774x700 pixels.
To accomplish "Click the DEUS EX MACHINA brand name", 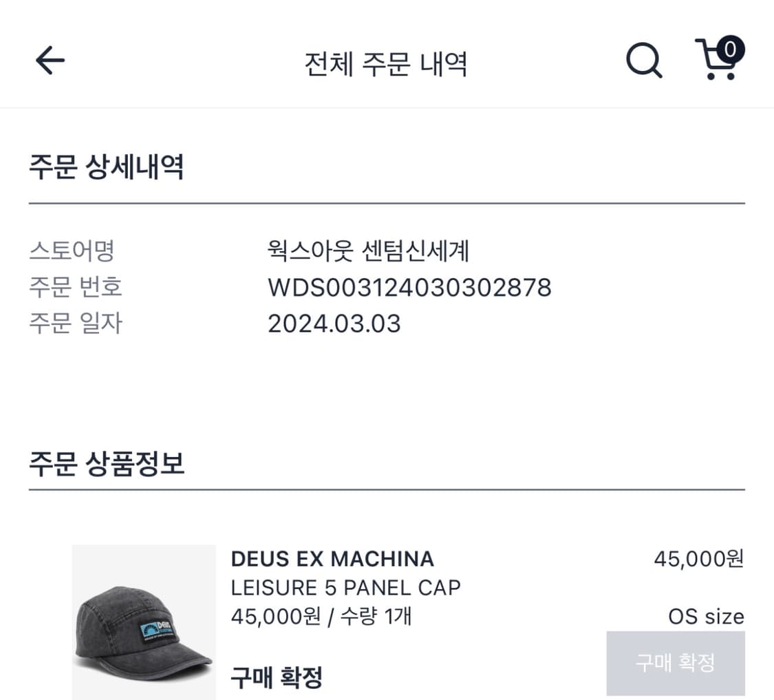I will pyautogui.click(x=332, y=559).
